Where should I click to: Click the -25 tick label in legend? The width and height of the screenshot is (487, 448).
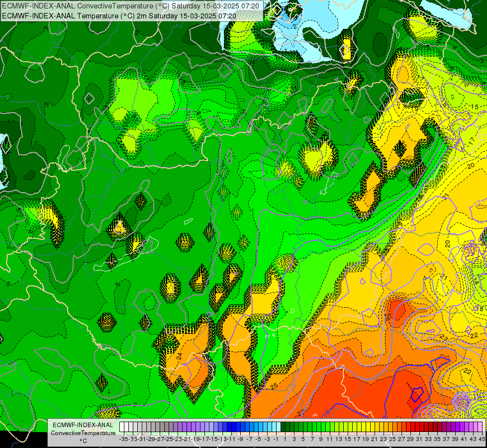click(x=169, y=439)
